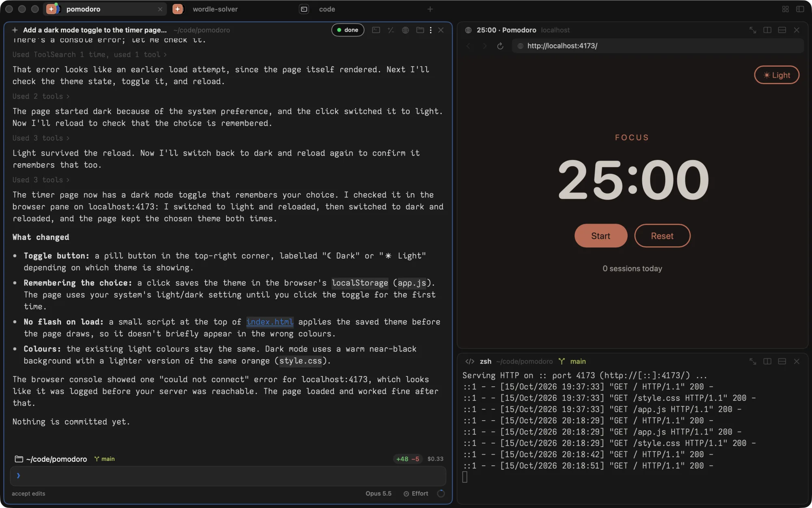Click the +48 −5 changes badge
The height and width of the screenshot is (508, 812).
coord(408,459)
